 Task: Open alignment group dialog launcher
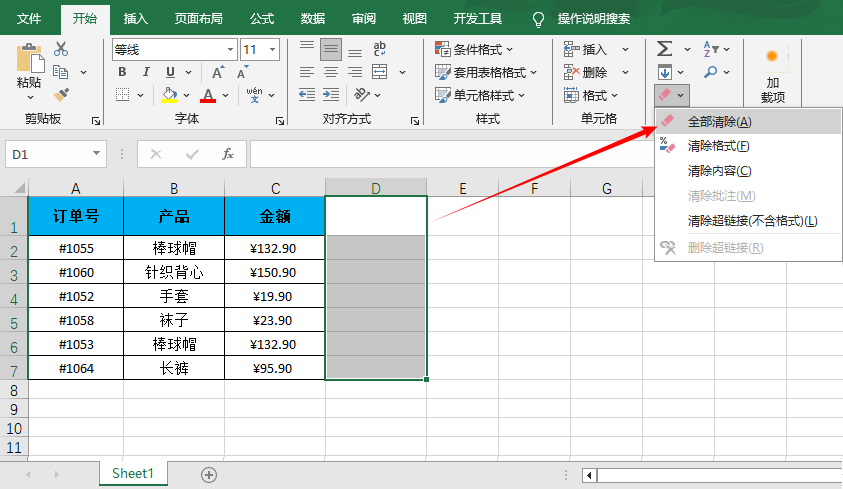coord(415,121)
